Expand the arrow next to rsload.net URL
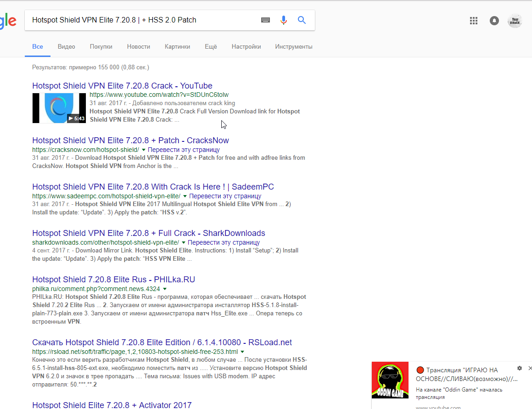 click(242, 352)
